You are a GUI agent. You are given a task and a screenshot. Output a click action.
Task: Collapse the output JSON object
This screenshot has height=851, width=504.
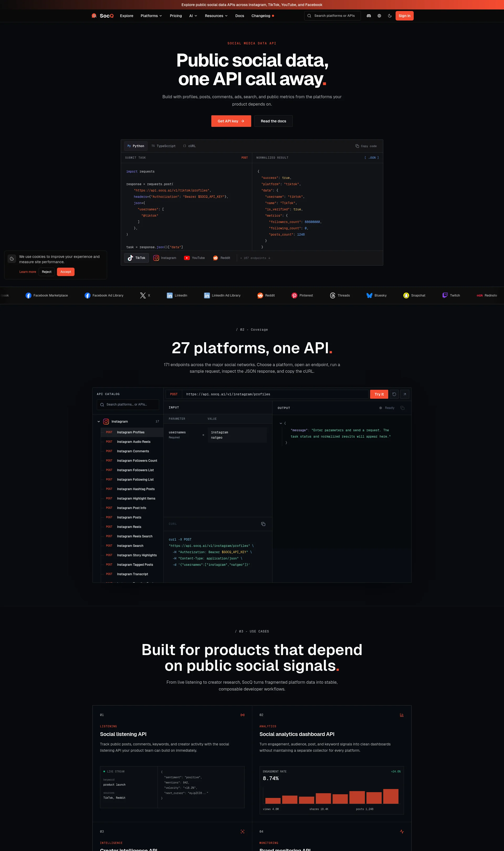pyautogui.click(x=281, y=423)
